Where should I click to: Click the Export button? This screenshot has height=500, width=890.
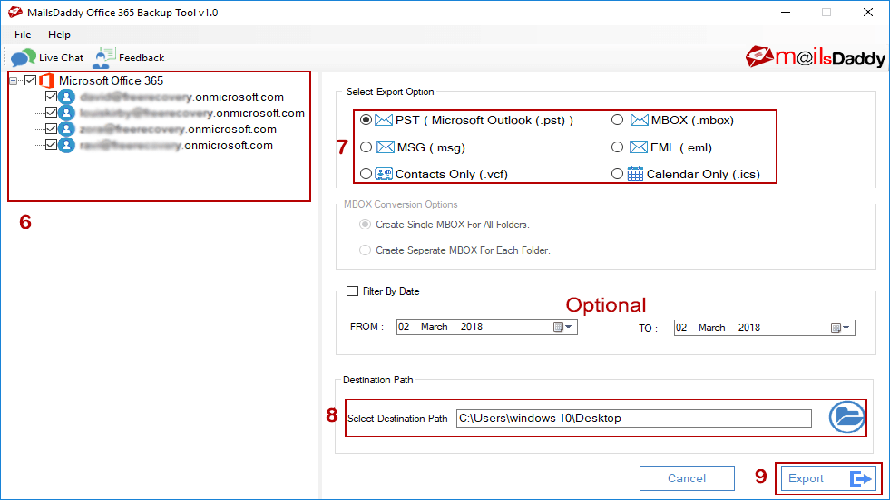point(828,478)
